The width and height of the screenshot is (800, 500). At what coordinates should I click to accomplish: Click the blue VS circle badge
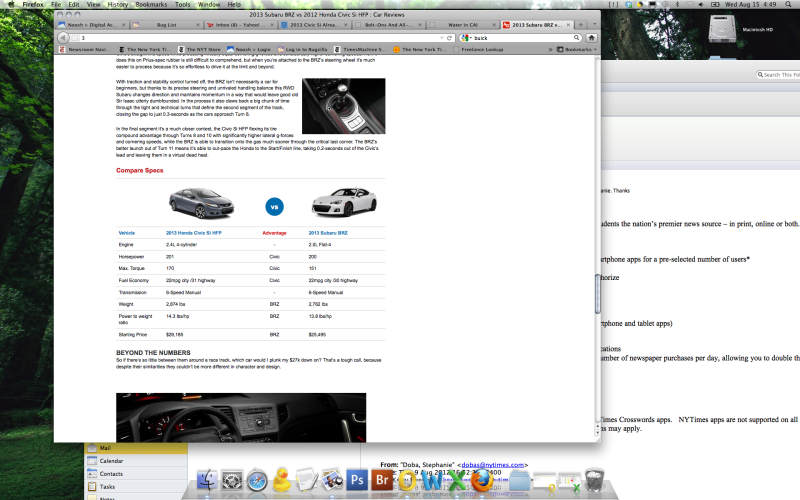(274, 207)
